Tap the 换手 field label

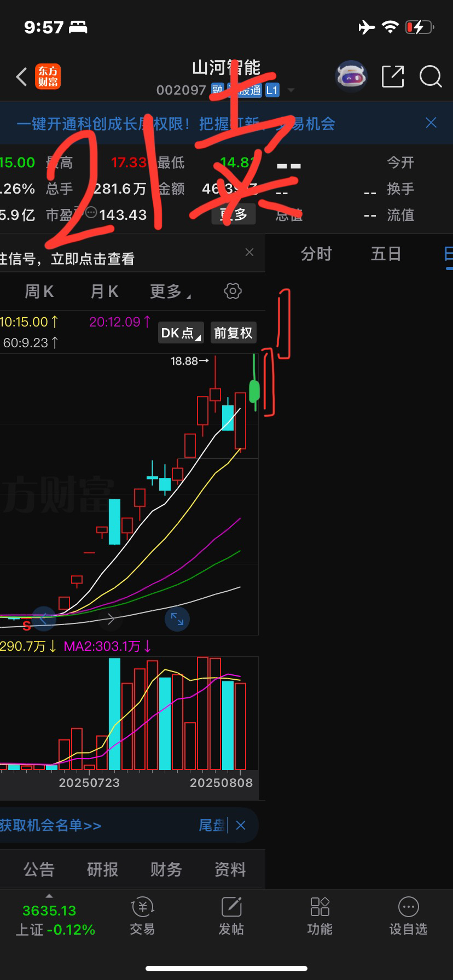pos(400,189)
